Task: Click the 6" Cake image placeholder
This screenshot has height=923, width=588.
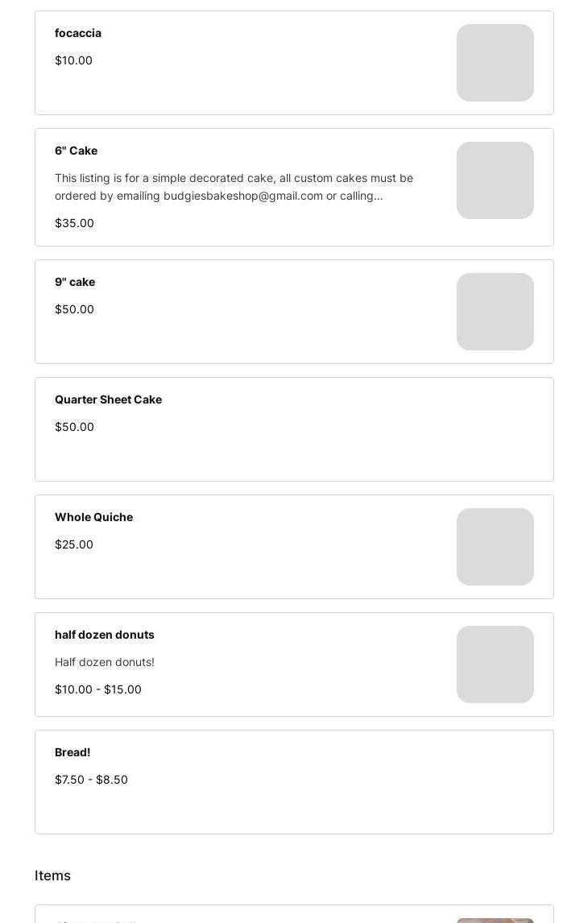Action: click(x=495, y=180)
